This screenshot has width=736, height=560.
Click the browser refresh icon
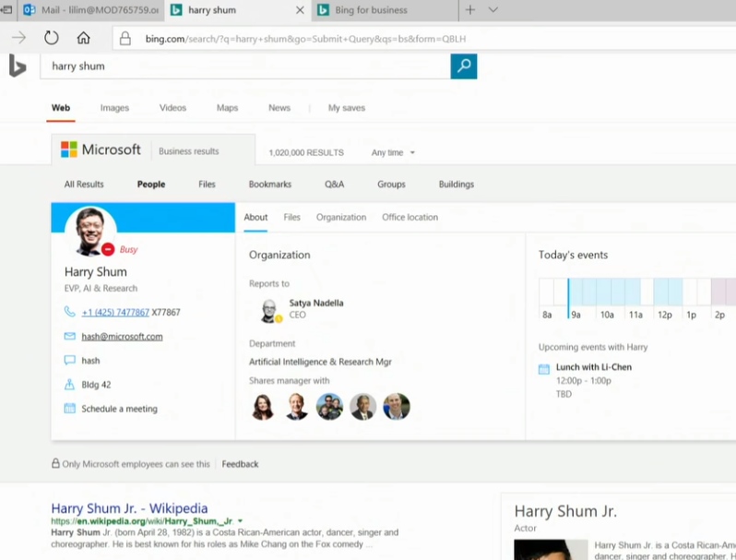[x=51, y=38]
